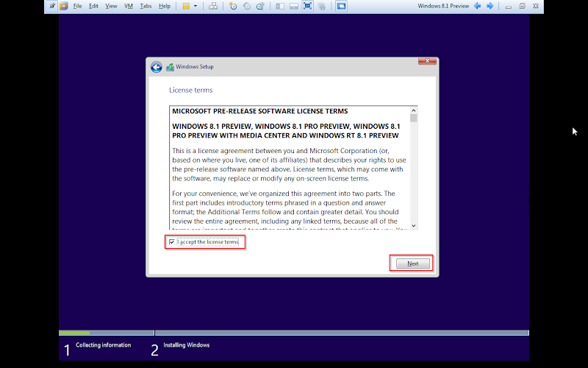Click the setup progress bar

coord(293,333)
